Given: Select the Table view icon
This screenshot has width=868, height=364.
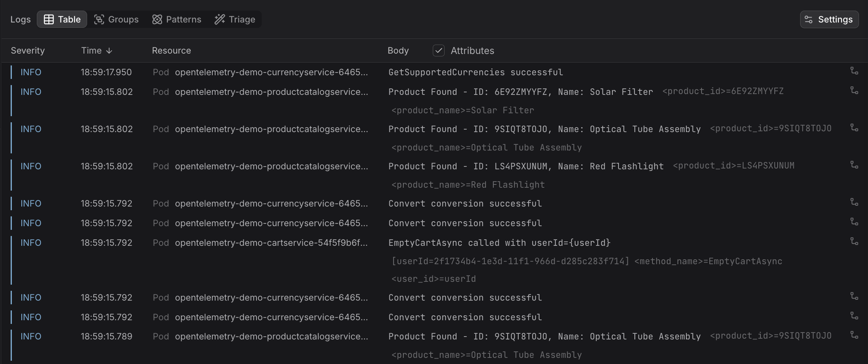Looking at the screenshot, I should 49,19.
